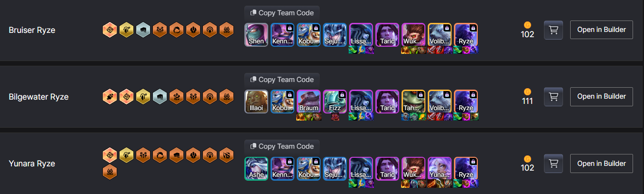
Task: Click the silver fist trait icon in Bilgewater Ryze
Action: (x=160, y=97)
